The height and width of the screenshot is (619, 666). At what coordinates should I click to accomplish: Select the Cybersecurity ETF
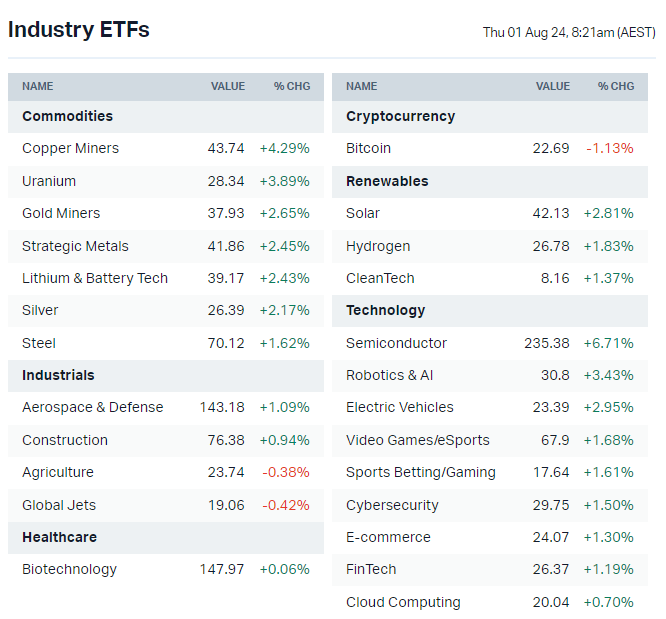pyautogui.click(x=394, y=505)
